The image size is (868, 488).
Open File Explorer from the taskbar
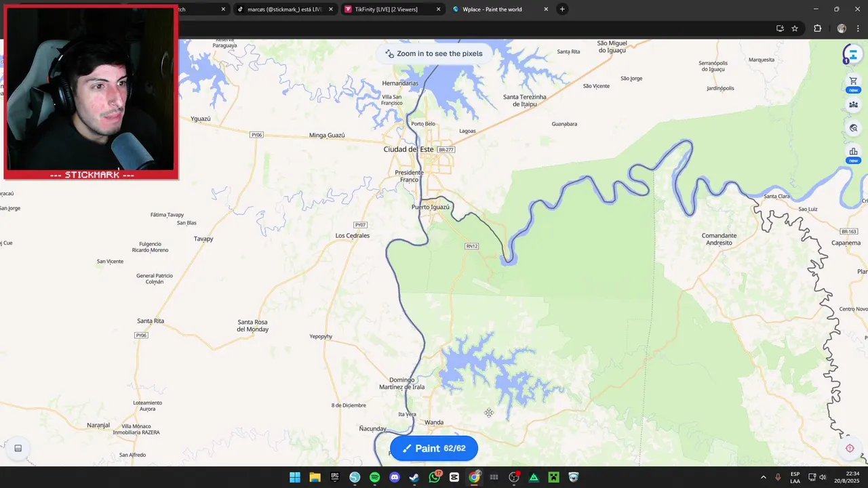(x=315, y=477)
